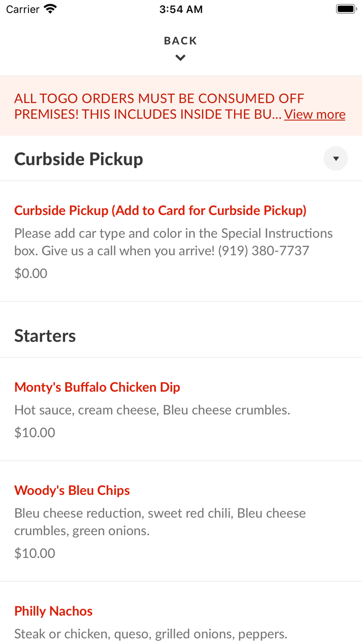Tap the BACK label at top
The image size is (362, 644).
click(180, 41)
